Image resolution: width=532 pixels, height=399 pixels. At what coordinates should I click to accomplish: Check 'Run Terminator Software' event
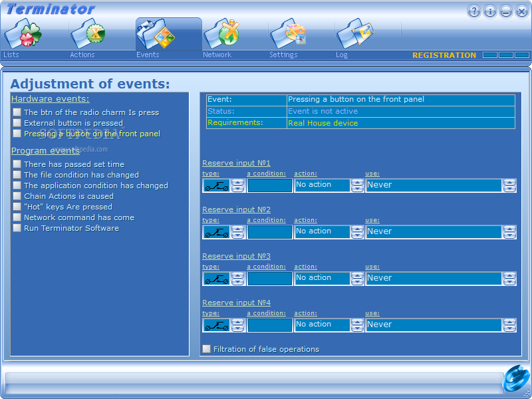pos(17,227)
